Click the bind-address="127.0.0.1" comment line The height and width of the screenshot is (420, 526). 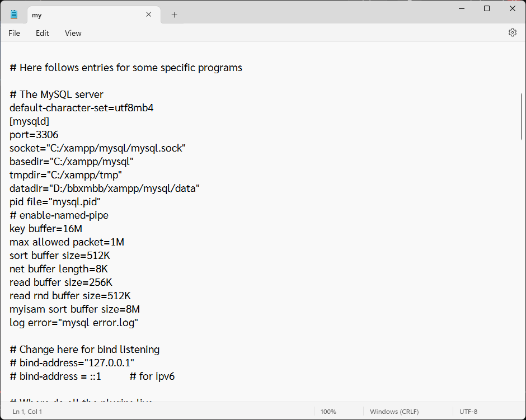click(x=72, y=363)
